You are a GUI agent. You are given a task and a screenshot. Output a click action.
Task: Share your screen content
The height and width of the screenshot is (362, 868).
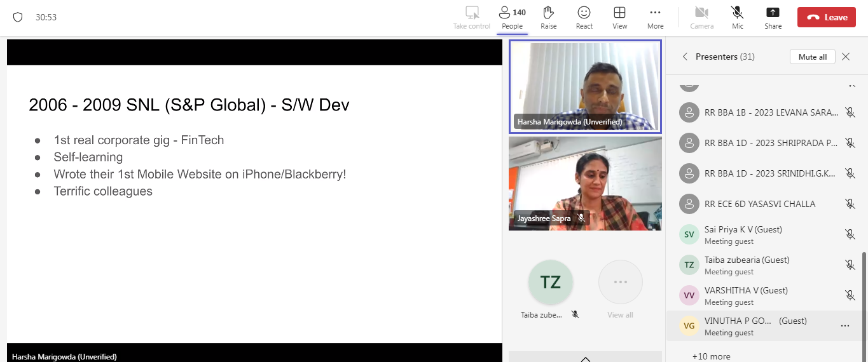click(x=773, y=17)
